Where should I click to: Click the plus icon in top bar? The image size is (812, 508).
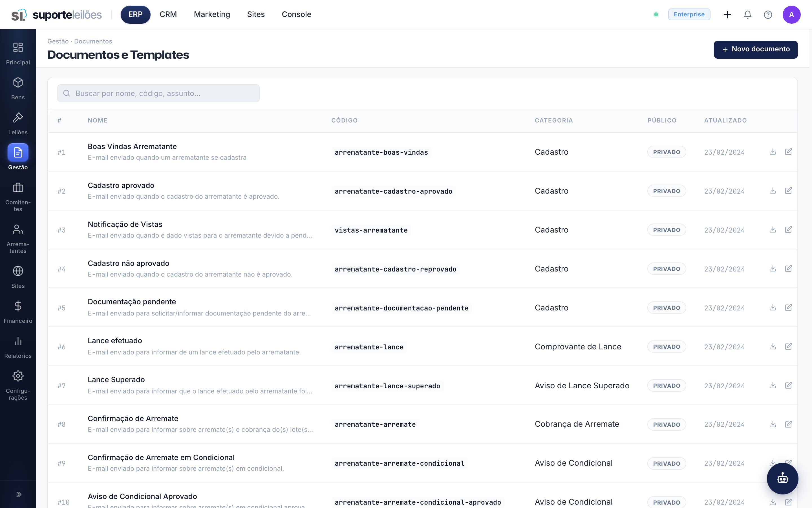[727, 14]
